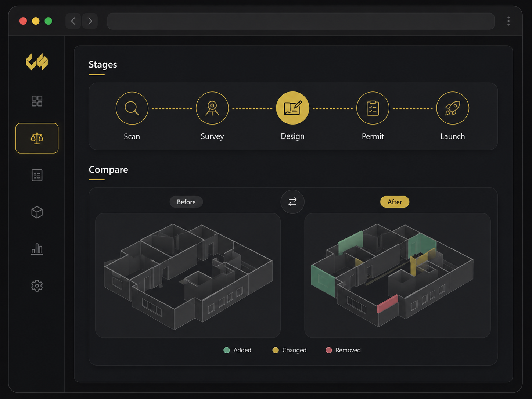Image resolution: width=532 pixels, height=399 pixels.
Task: Click the Scan stage label
Action: tap(132, 136)
